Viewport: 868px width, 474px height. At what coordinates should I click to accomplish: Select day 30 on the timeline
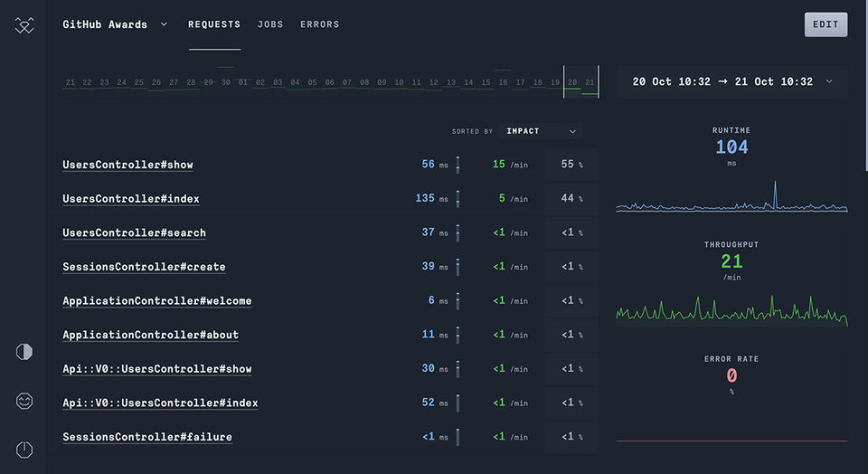[x=226, y=82]
